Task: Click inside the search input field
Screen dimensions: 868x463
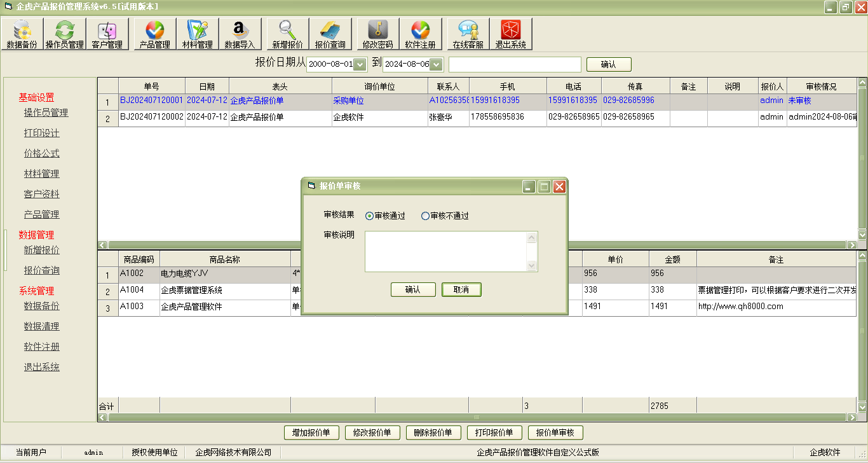Action: [x=515, y=64]
